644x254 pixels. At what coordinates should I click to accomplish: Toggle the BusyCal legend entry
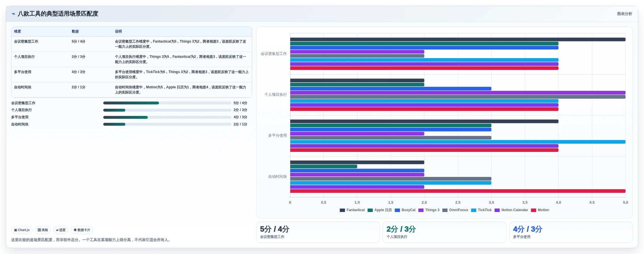tap(405, 210)
